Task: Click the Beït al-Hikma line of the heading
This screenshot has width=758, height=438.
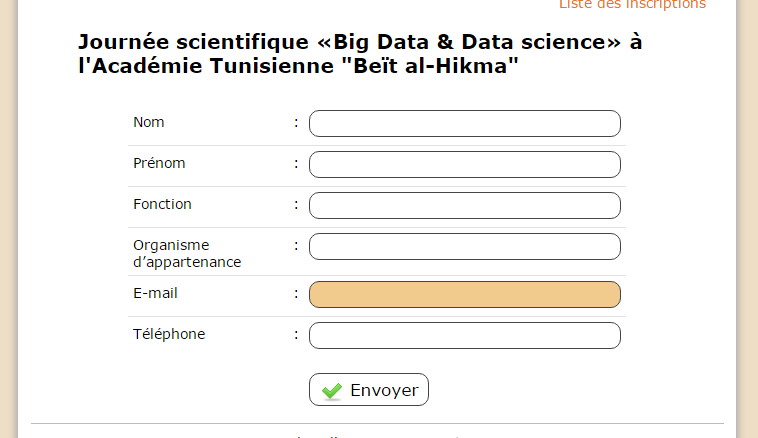Action: (x=298, y=66)
